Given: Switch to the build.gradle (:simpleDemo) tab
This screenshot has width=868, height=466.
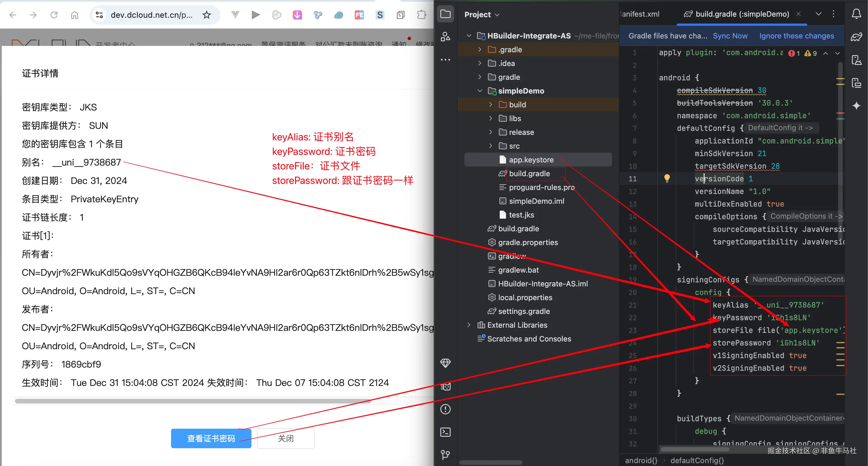Looking at the screenshot, I should (x=741, y=14).
